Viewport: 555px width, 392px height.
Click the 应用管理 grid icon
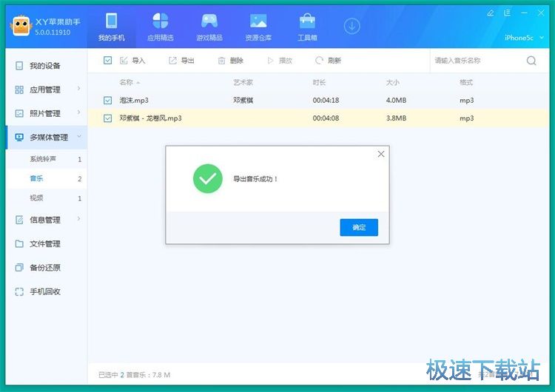tap(19, 89)
